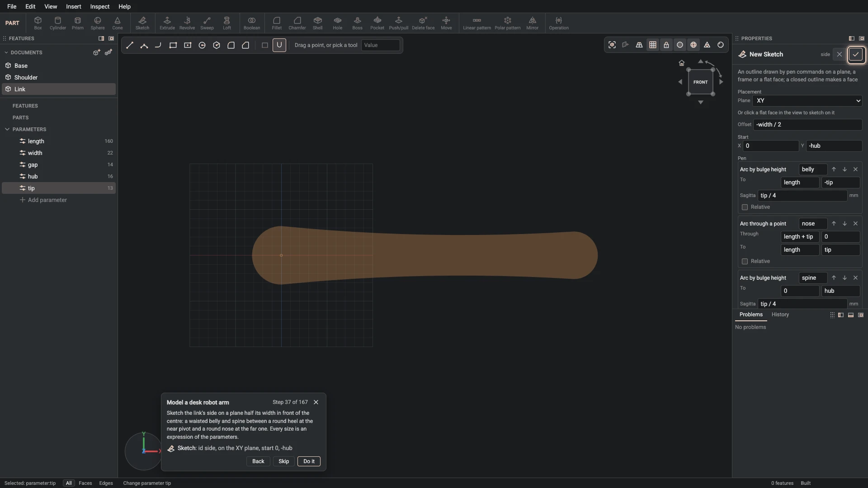Screen dimensions: 868x488
Task: Click the Hole tool
Action: click(x=338, y=23)
